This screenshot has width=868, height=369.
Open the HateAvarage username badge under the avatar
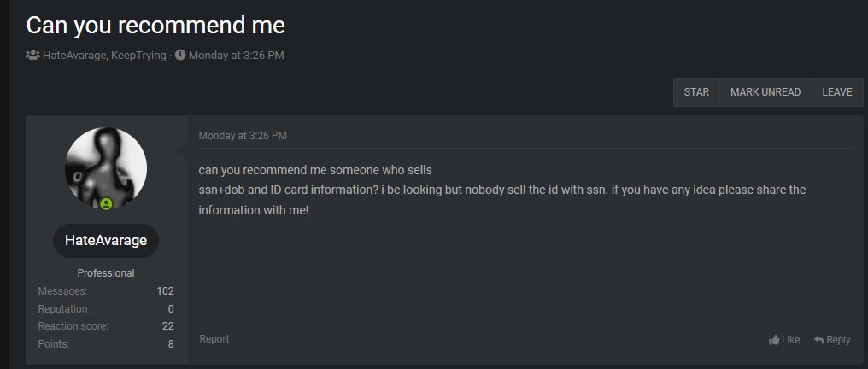pyautogui.click(x=106, y=241)
